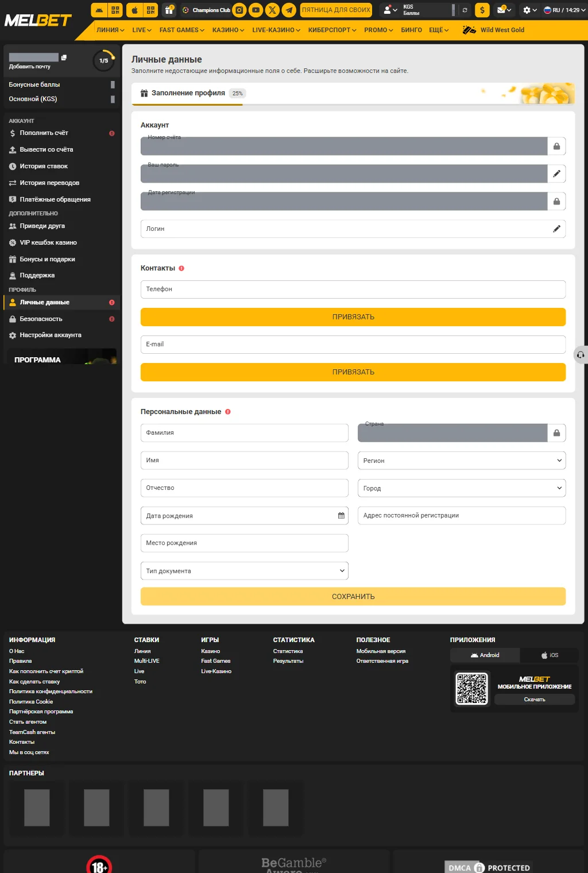
Task: Visit the YouTube social link
Action: click(x=256, y=10)
